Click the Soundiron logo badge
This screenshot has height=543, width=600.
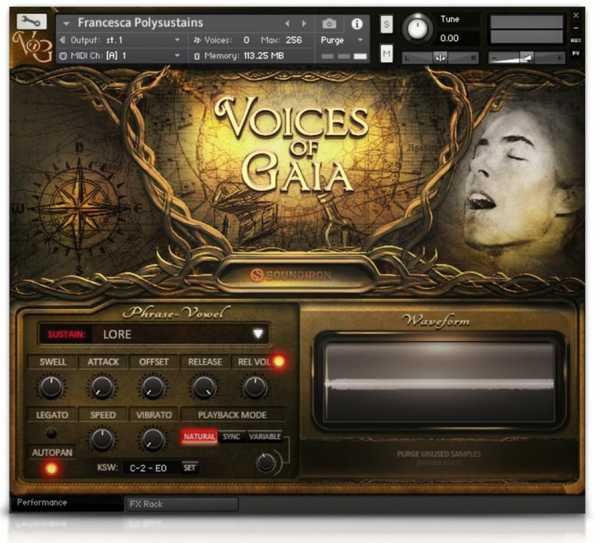click(292, 275)
